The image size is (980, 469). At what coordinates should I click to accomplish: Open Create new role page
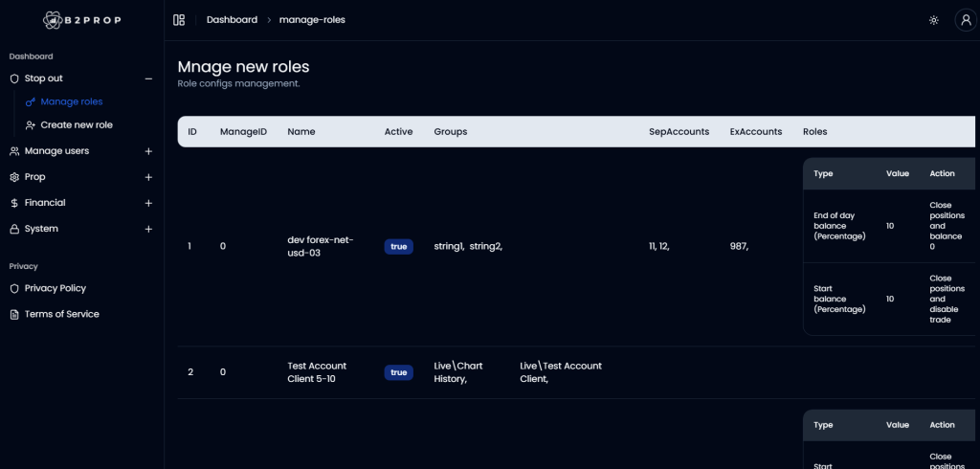pos(76,125)
